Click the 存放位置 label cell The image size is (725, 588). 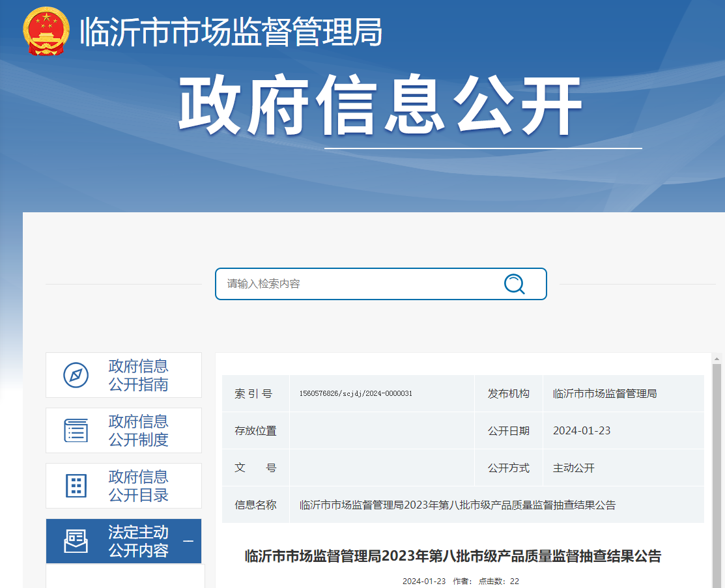[256, 430]
